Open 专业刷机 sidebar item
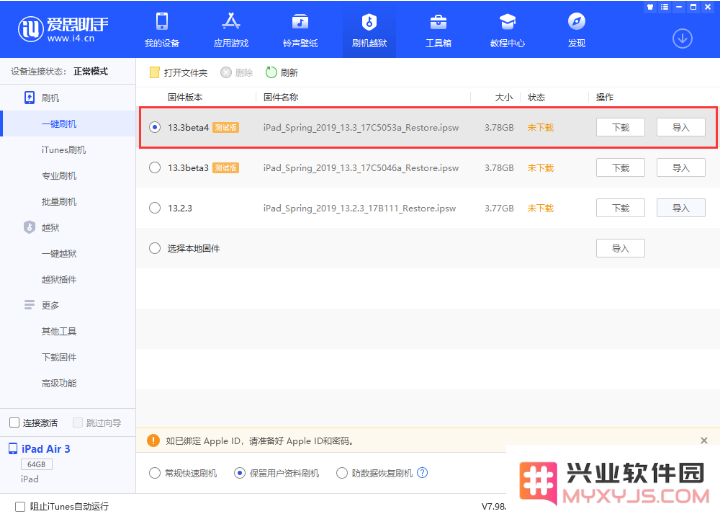 [59, 175]
